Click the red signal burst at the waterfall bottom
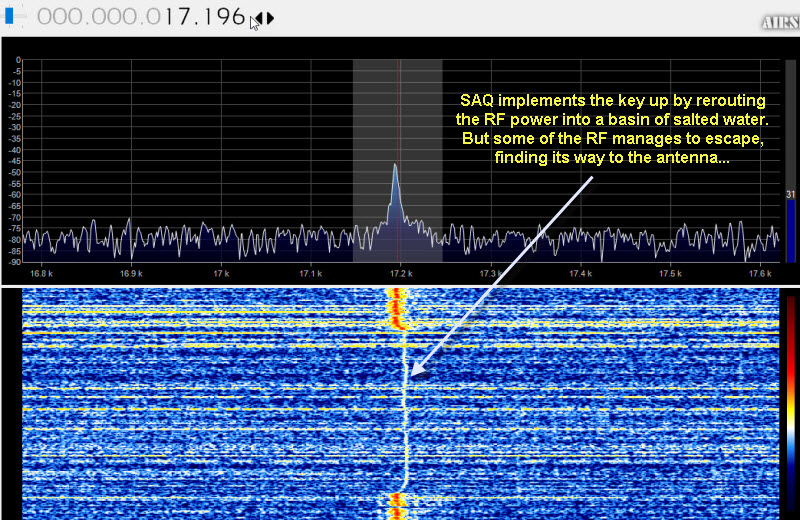This screenshot has height=520, width=800. (396, 506)
